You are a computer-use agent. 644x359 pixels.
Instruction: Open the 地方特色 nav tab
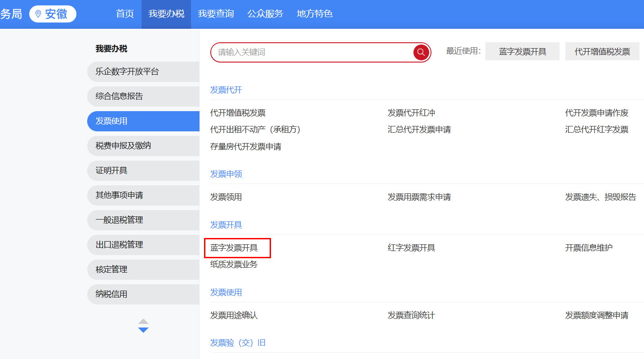315,14
